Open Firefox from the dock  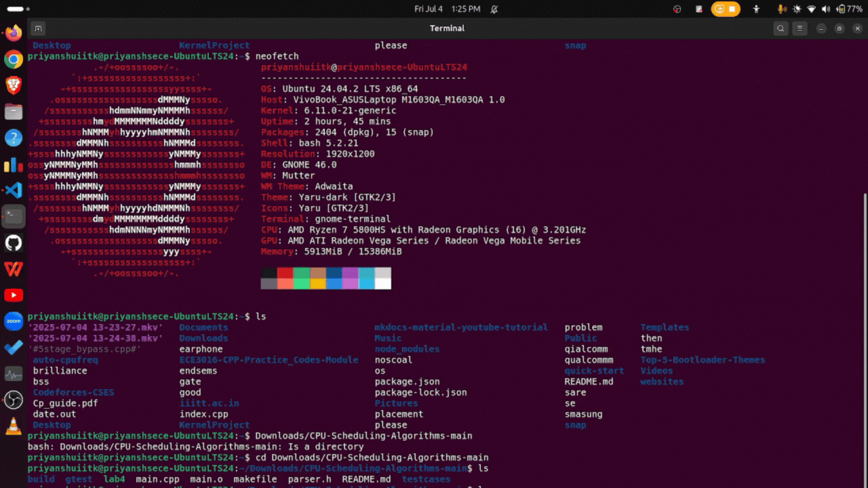tap(13, 33)
